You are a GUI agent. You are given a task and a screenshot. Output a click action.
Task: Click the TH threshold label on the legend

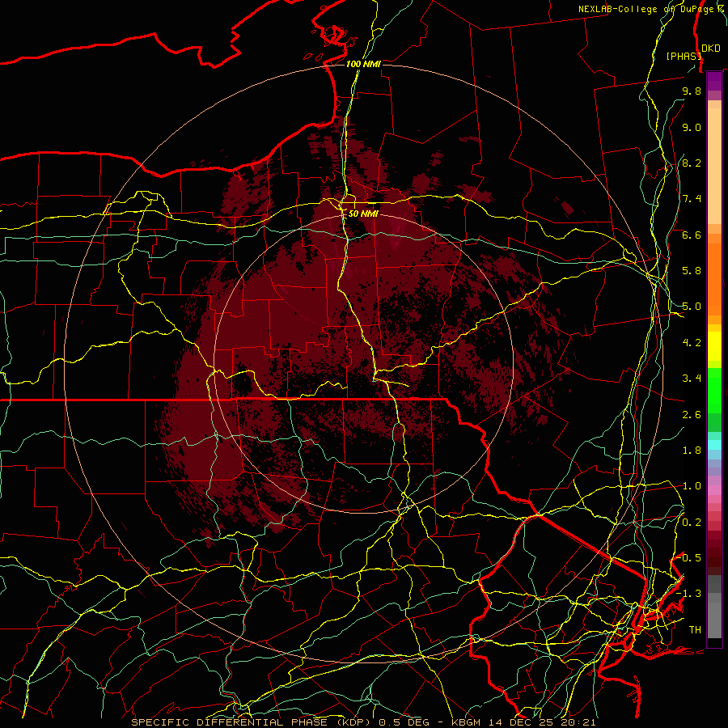(x=695, y=630)
